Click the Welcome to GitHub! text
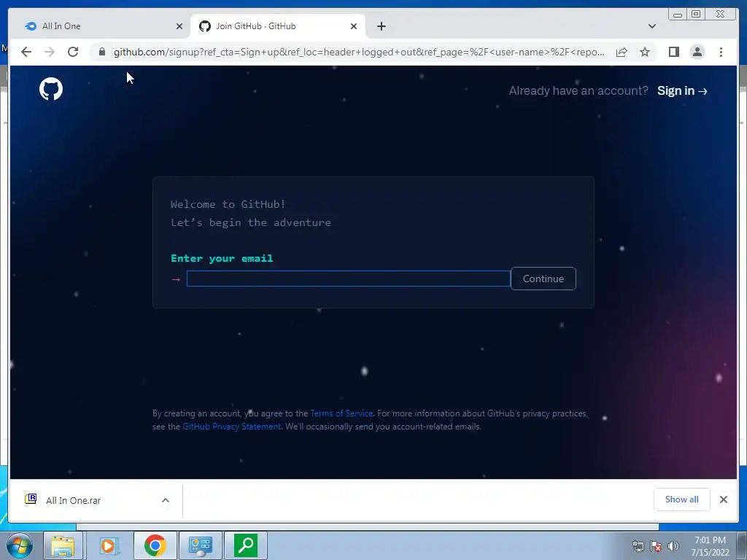The image size is (747, 560). click(x=228, y=204)
